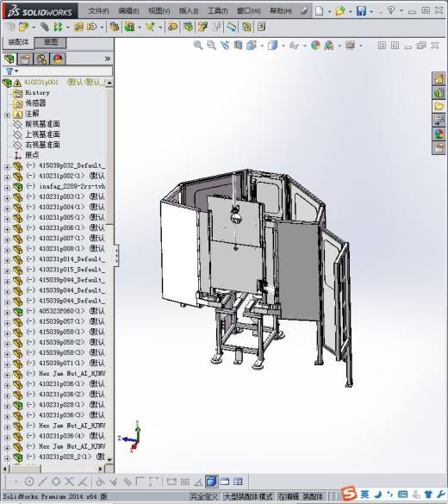Click the View Settings icon
448x504 pixels.
[350, 46]
